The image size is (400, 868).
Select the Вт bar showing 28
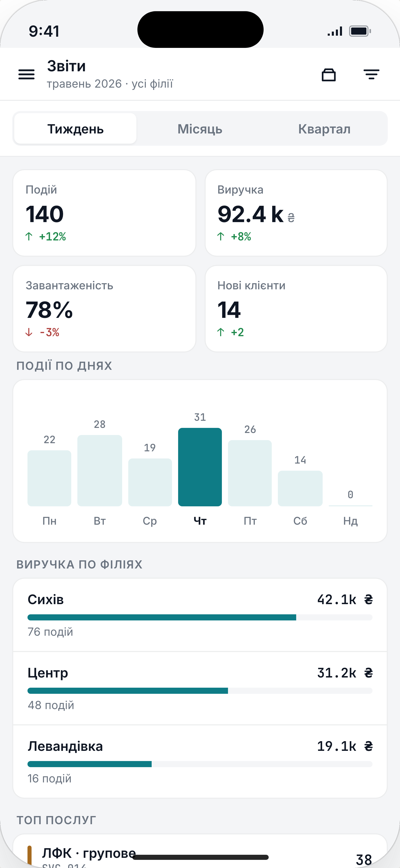(x=100, y=470)
